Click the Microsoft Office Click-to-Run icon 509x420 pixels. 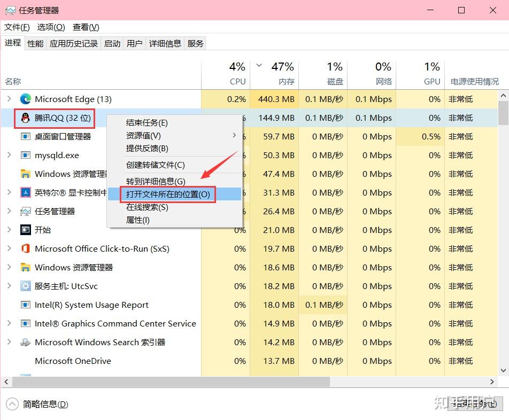click(x=26, y=248)
